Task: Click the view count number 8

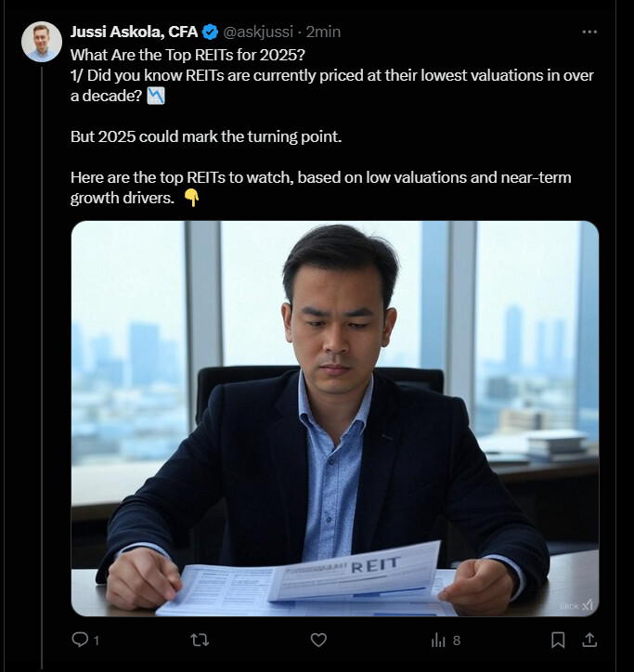Action: (457, 640)
